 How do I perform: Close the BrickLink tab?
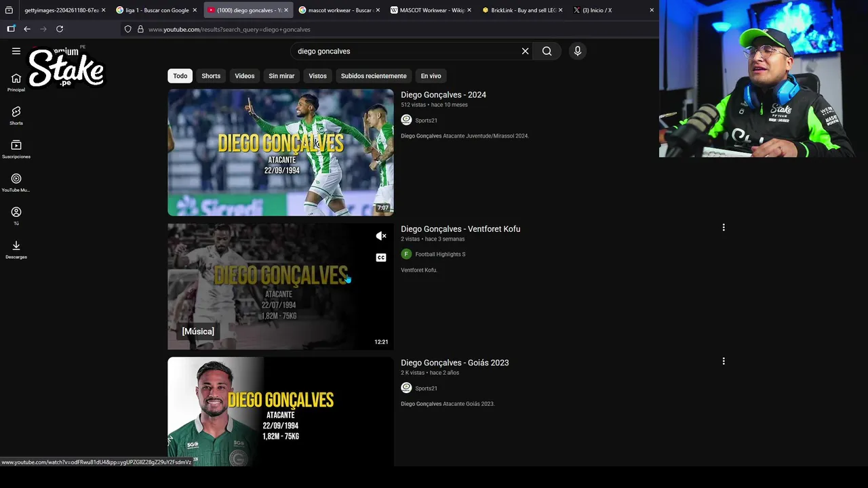click(561, 10)
